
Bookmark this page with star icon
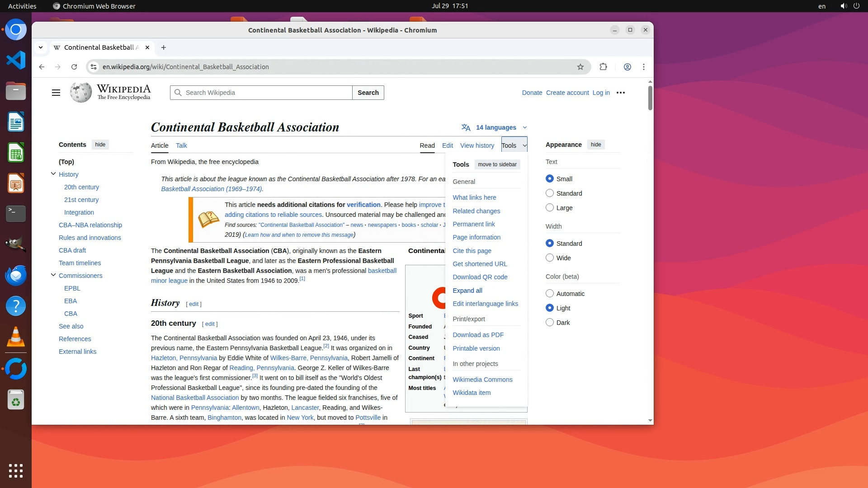pyautogui.click(x=580, y=67)
